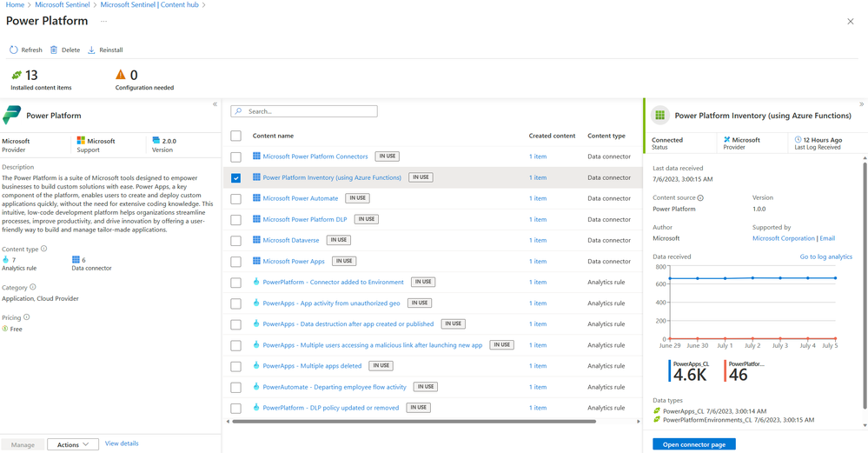Image resolution: width=868 pixels, height=453 pixels.
Task: Click the Microsoft Sentinel breadcrumb
Action: click(x=62, y=4)
